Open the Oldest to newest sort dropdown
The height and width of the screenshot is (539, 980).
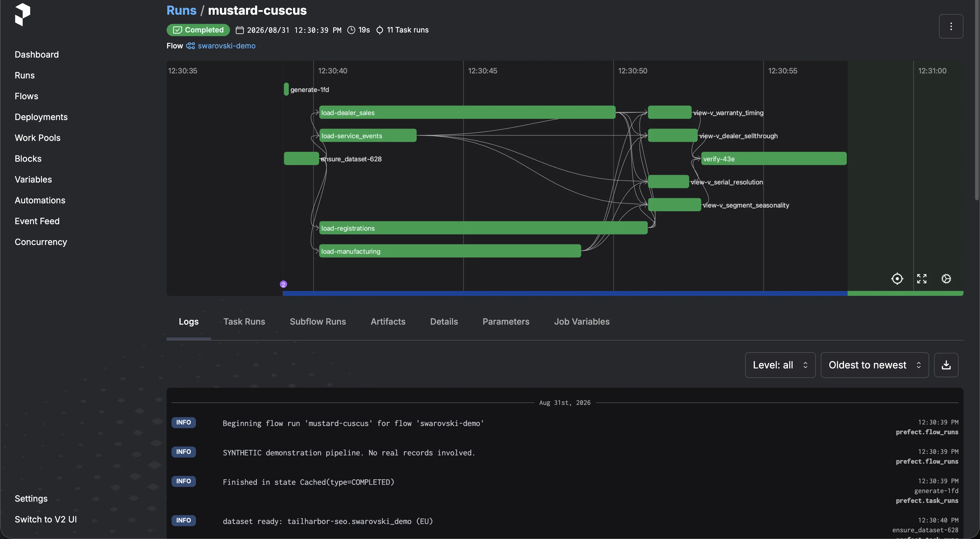(875, 365)
